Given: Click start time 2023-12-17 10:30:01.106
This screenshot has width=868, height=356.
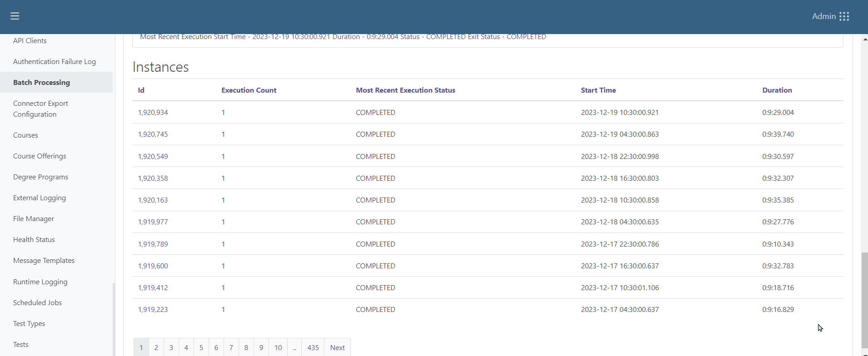Looking at the screenshot, I should click(620, 288).
